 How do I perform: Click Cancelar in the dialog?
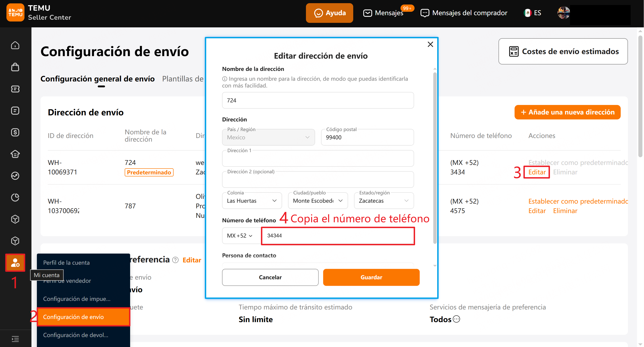click(x=270, y=277)
